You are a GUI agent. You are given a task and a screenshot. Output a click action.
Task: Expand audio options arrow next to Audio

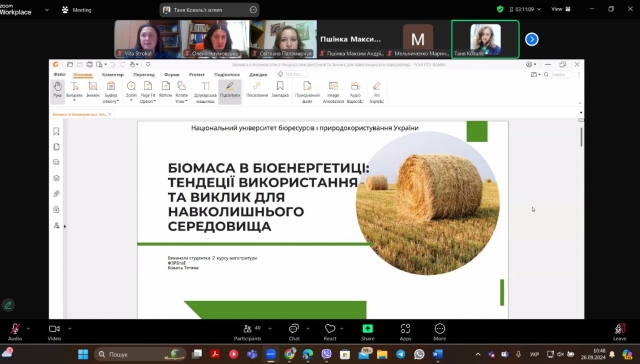[x=28, y=328]
